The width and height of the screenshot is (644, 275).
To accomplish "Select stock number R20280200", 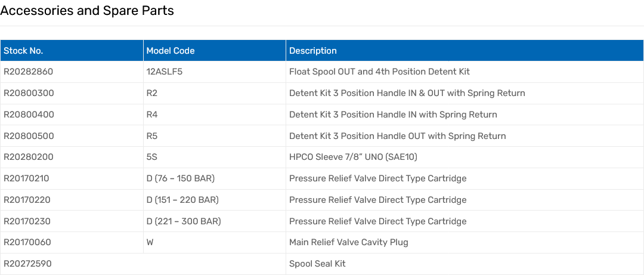I will [x=29, y=157].
